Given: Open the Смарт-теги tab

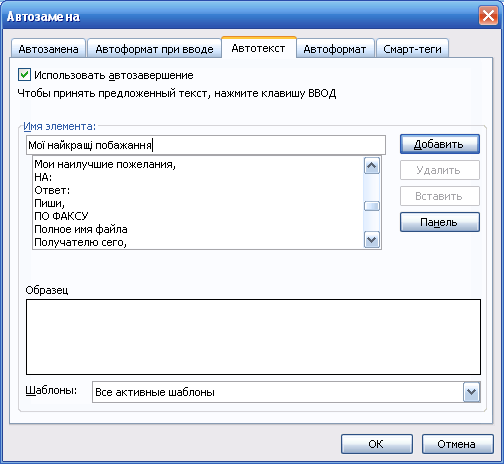Looking at the screenshot, I should pyautogui.click(x=412, y=49).
